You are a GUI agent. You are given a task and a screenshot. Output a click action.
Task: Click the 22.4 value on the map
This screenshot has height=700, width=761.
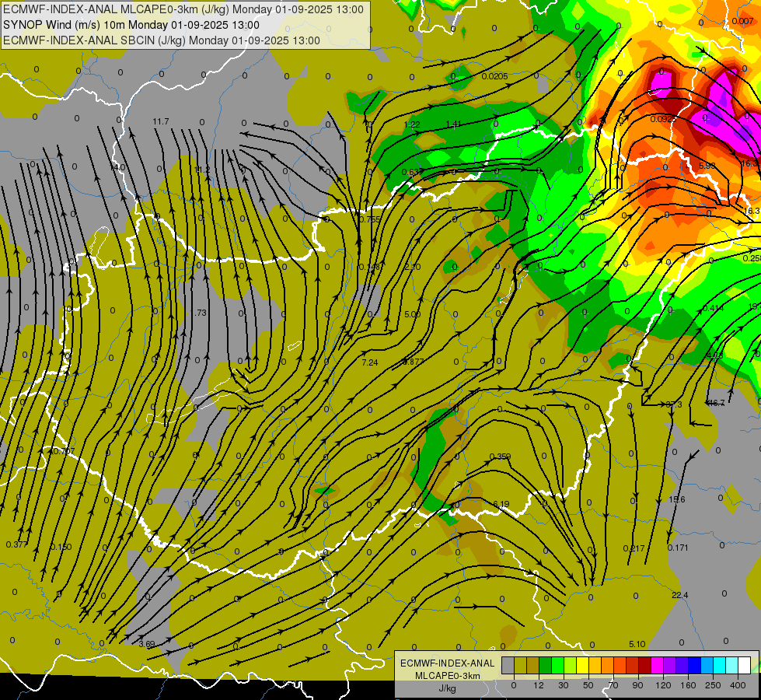point(680,595)
